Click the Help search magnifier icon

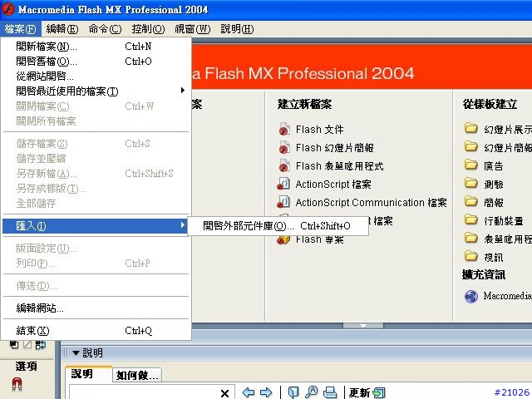pyautogui.click(x=311, y=392)
